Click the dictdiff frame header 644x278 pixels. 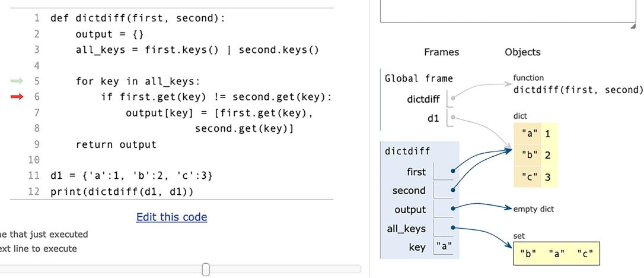pos(407,151)
